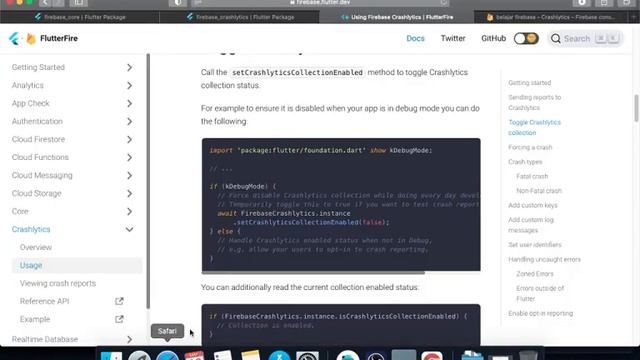The height and width of the screenshot is (360, 640).
Task: Click the inline code setCrashlyticsCollectionEnabled
Action: 297,72
